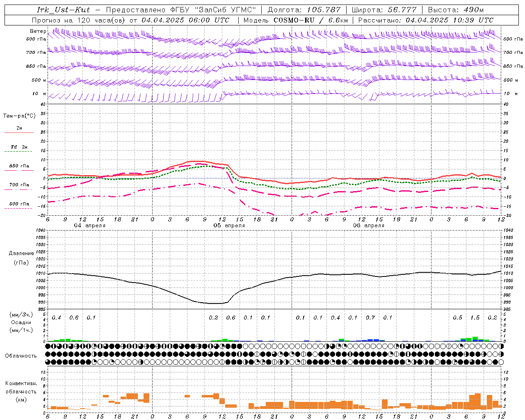Click the 05 апреля date label
Image resolution: width=525 pixels, height=420 pixels.
(229, 226)
